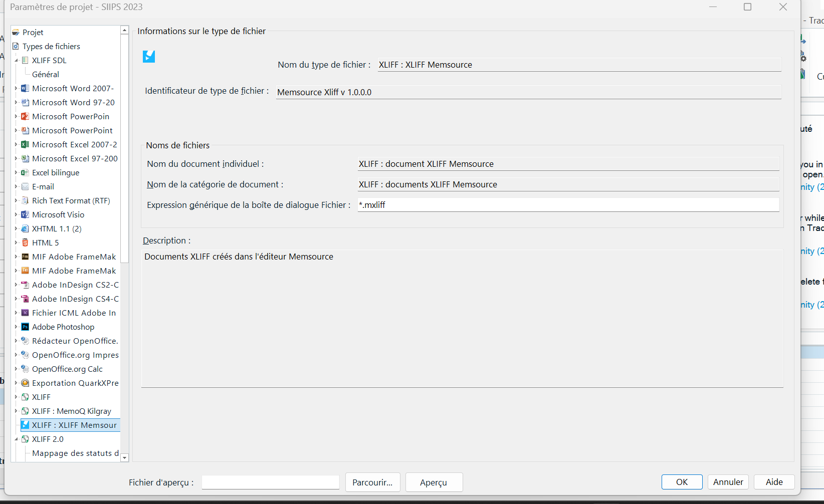Confirm settings with OK button
The width and height of the screenshot is (824, 504).
(682, 482)
